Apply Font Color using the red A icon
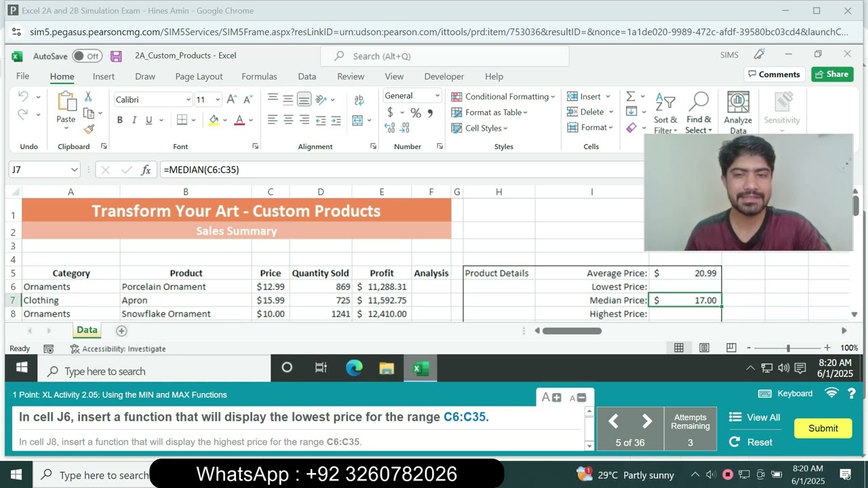 239,120
